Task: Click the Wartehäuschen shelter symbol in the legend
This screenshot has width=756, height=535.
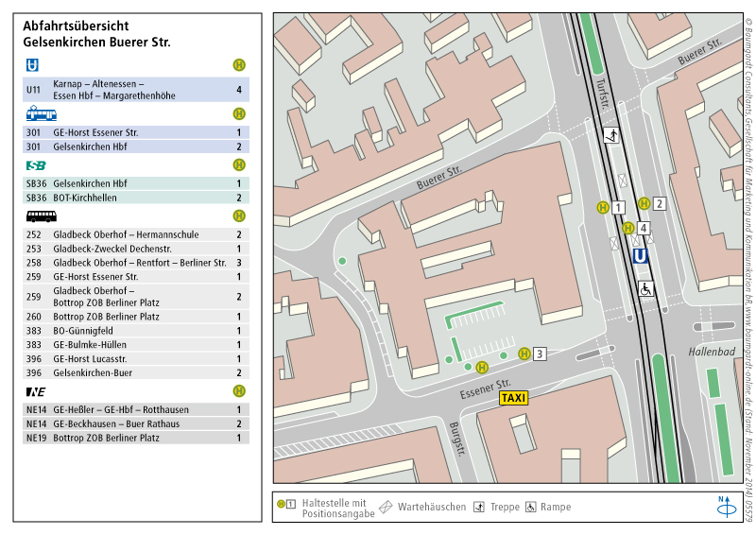Action: [386, 507]
